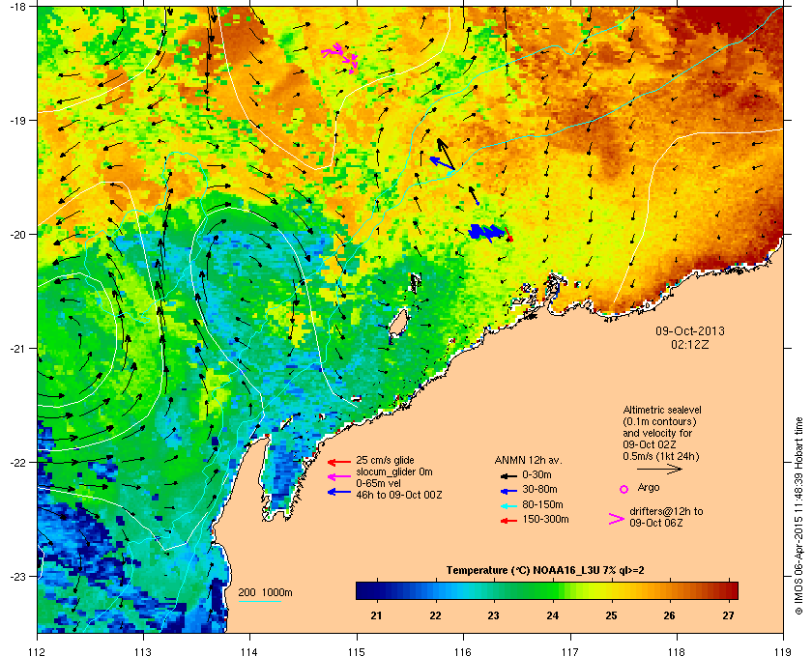Click the blue 0-65m vel legend arrow
The height and width of the screenshot is (657, 812).
pyautogui.click(x=339, y=492)
